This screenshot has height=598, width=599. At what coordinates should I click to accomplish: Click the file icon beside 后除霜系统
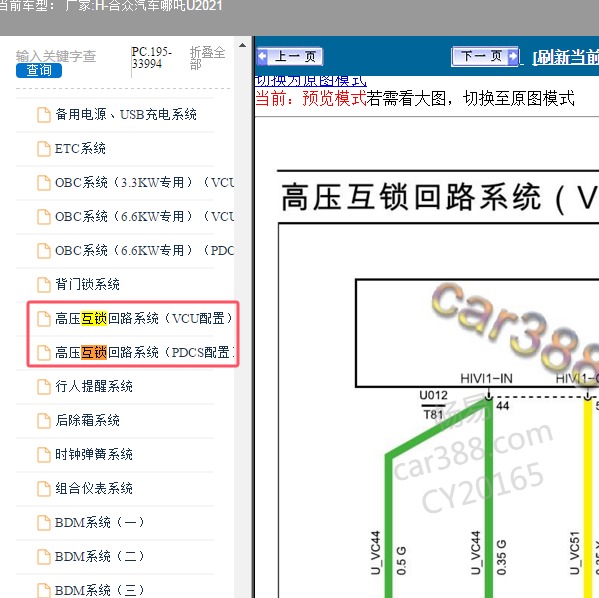tap(44, 421)
